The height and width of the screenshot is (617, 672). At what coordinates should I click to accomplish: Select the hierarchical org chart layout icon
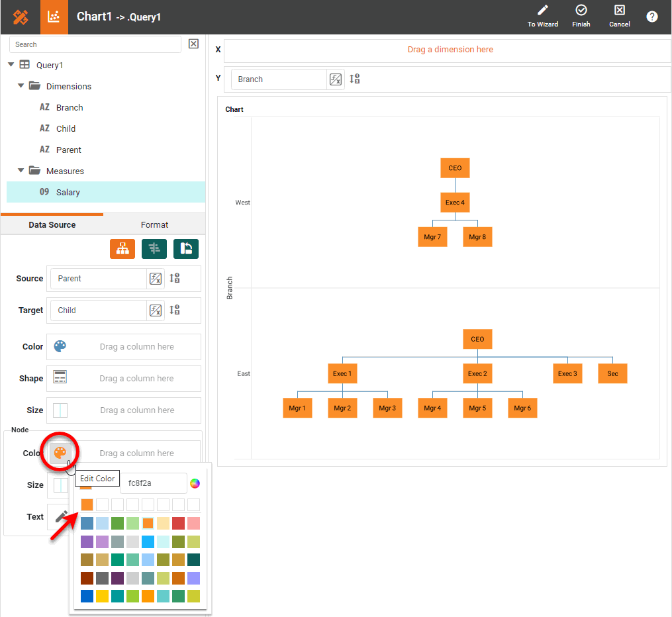[122, 248]
